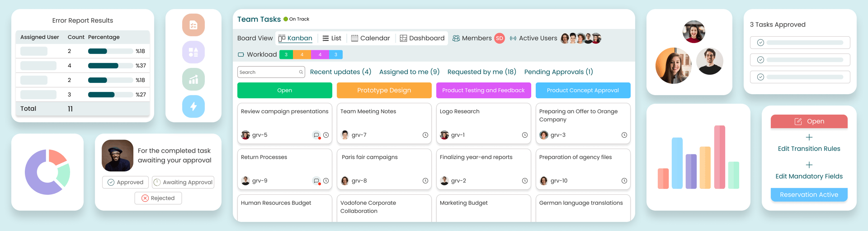Click comment icon on Review campaign presentations card

coord(316,135)
